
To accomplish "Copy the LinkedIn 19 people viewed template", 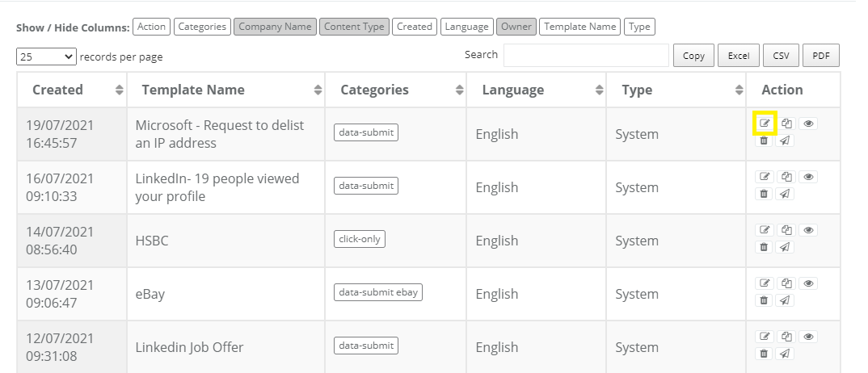I will pos(786,177).
